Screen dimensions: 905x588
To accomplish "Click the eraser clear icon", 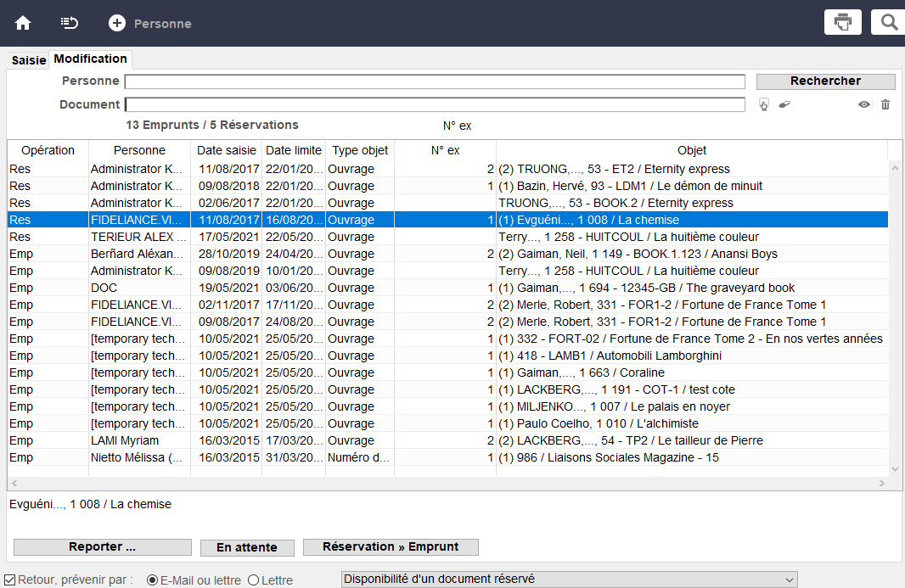I will coord(784,104).
